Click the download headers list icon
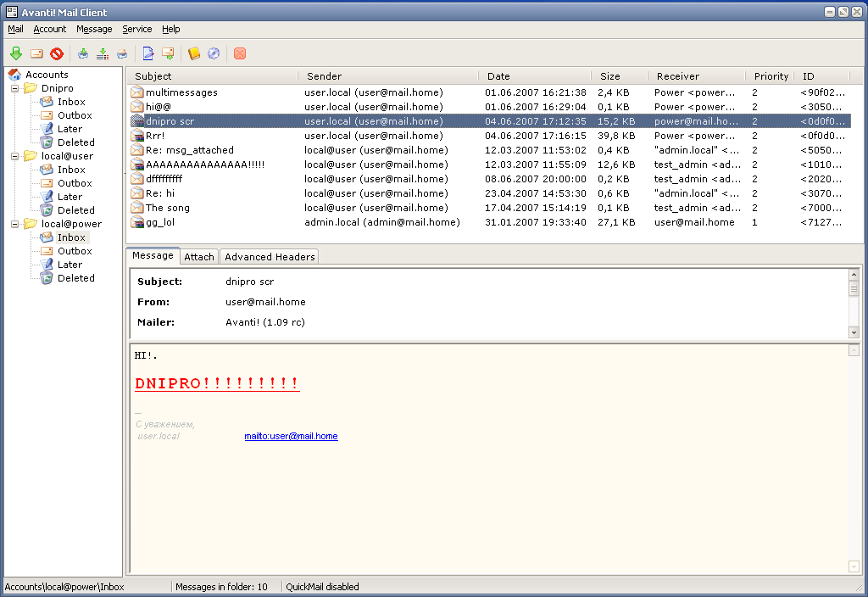 tap(103, 53)
